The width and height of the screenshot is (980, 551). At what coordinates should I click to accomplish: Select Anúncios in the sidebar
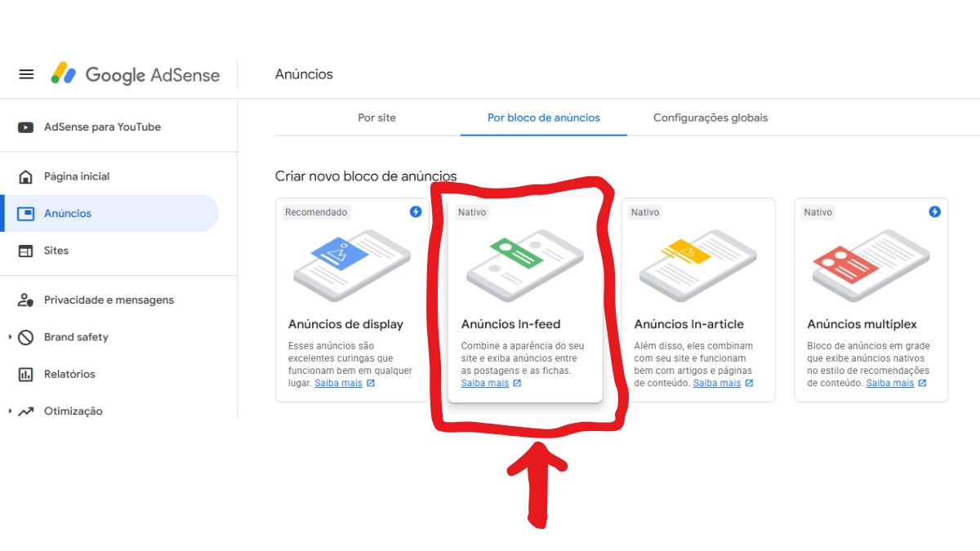pos(109,214)
